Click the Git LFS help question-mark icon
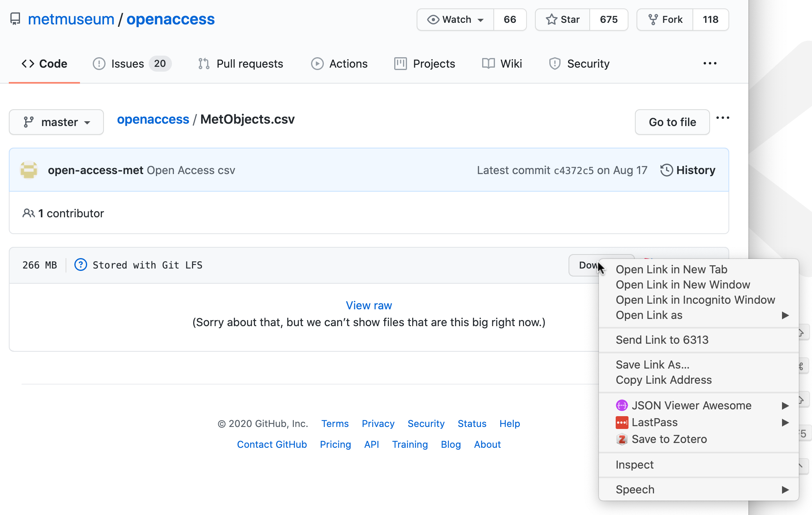812x515 pixels. [80, 265]
